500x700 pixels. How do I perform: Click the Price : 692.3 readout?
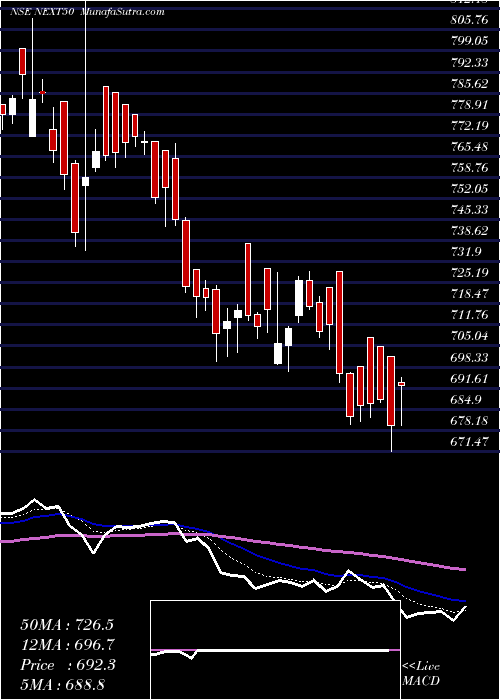67,665
